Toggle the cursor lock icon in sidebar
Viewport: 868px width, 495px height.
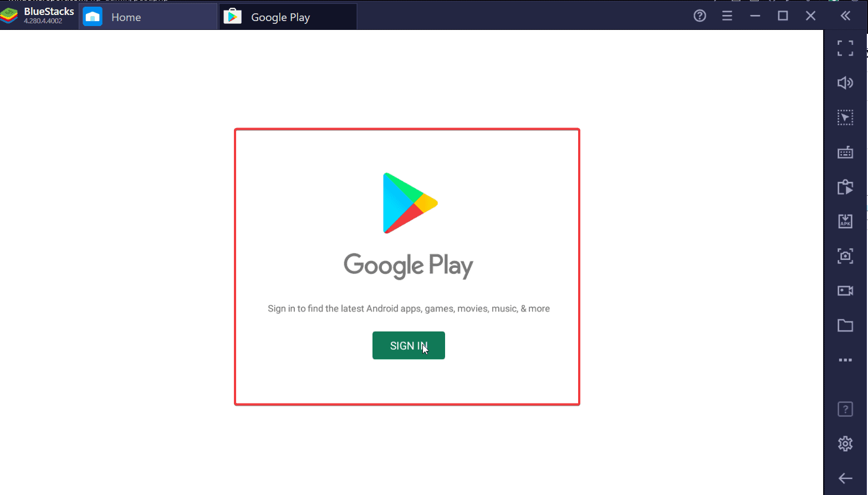[x=845, y=118]
